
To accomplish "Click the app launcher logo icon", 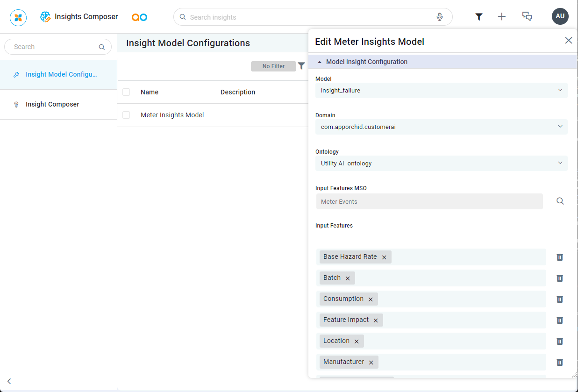I will click(18, 17).
